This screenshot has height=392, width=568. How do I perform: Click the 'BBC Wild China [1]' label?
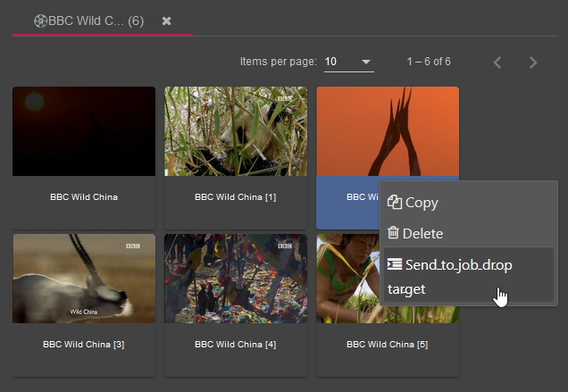[236, 197]
